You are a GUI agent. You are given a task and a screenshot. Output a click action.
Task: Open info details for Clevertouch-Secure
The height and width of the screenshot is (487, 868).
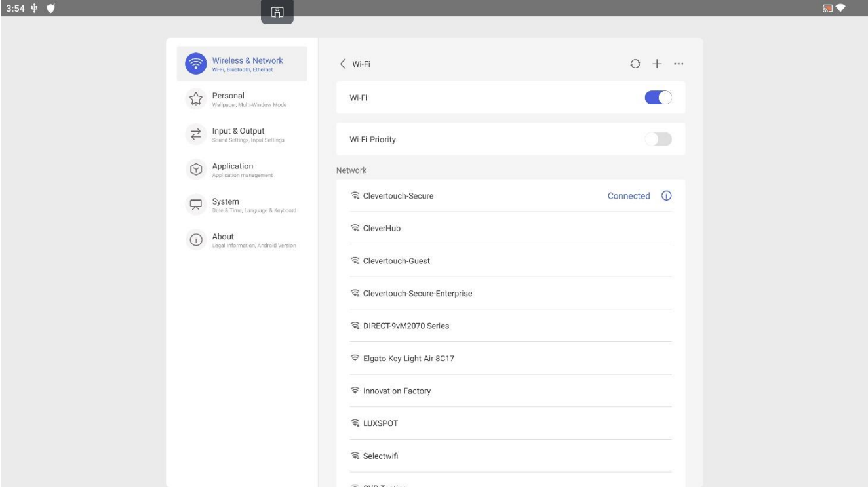(x=667, y=196)
